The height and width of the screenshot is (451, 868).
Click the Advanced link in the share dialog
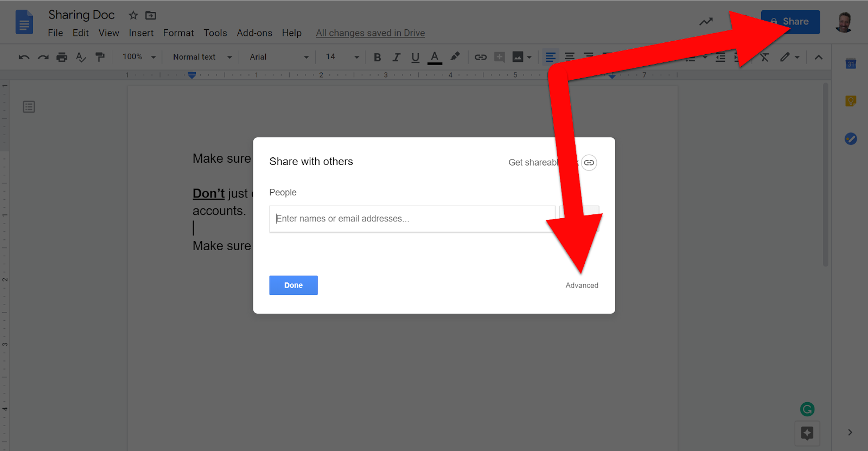coord(582,285)
